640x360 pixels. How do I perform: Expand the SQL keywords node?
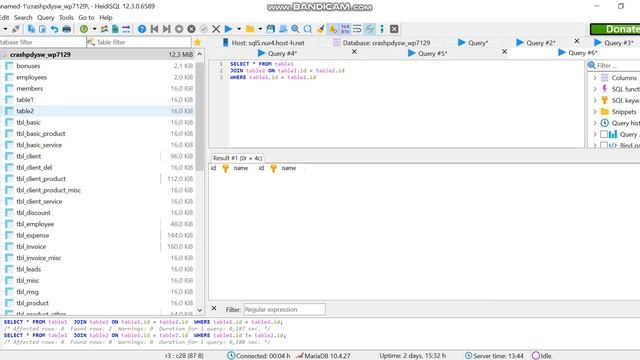595,100
